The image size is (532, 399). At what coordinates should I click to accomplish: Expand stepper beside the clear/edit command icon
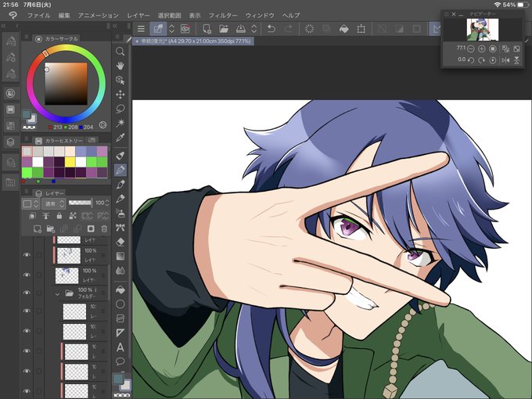171,29
